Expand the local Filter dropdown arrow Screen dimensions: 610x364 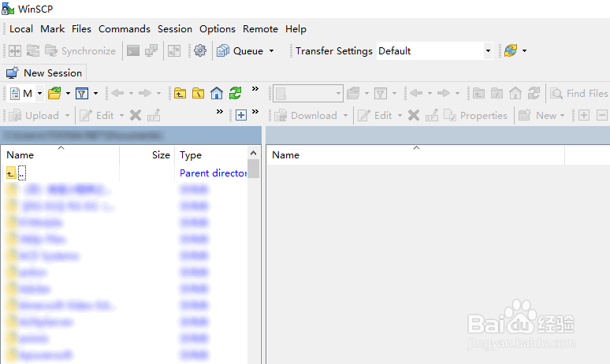[x=95, y=93]
